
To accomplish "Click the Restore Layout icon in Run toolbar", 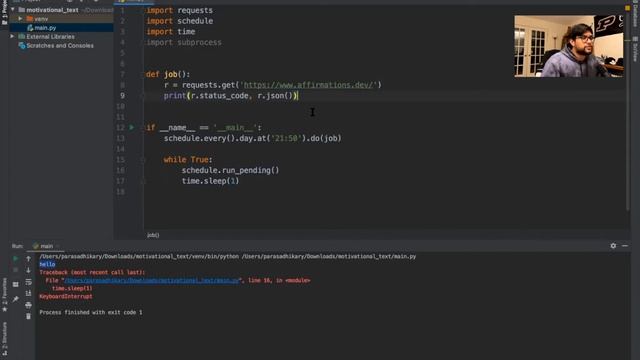I will pos(16,284).
